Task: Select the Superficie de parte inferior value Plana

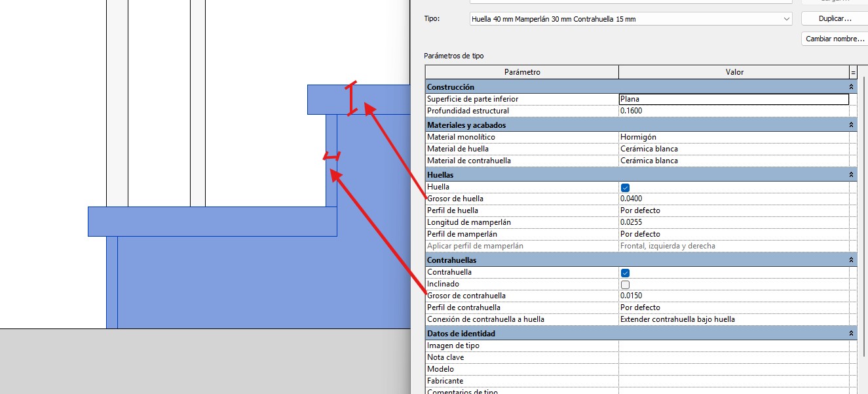Action: (x=733, y=99)
